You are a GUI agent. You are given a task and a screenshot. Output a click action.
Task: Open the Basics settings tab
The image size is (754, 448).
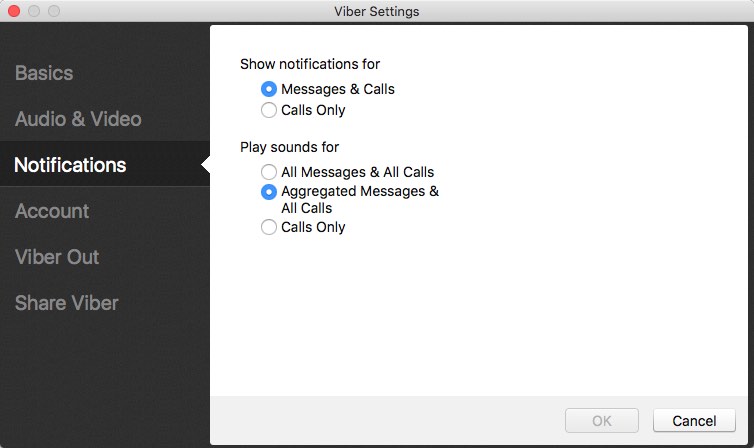tap(44, 73)
